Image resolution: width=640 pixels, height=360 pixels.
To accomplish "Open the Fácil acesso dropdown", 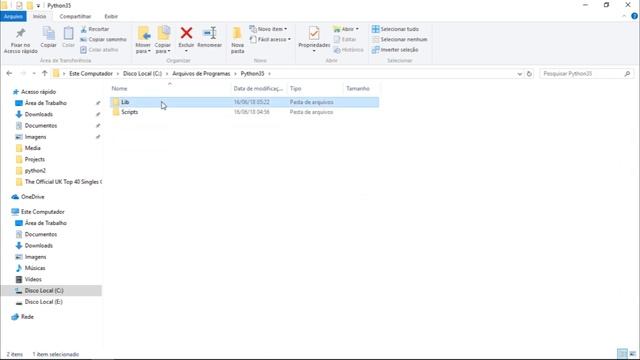I will [x=270, y=40].
